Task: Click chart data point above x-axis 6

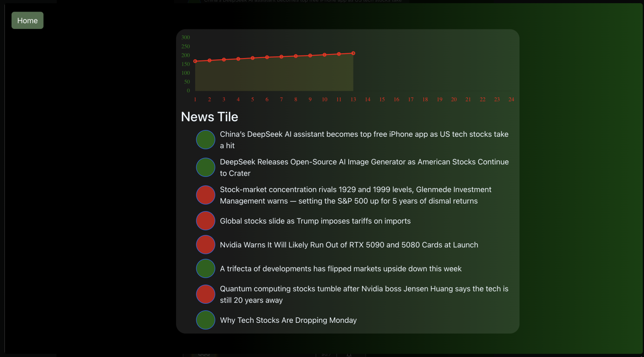Action: coord(267,57)
